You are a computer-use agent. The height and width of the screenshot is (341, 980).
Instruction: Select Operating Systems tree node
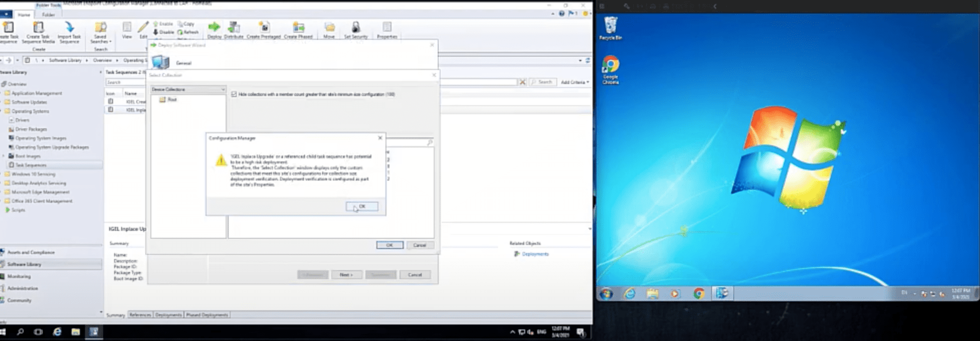tap(30, 111)
